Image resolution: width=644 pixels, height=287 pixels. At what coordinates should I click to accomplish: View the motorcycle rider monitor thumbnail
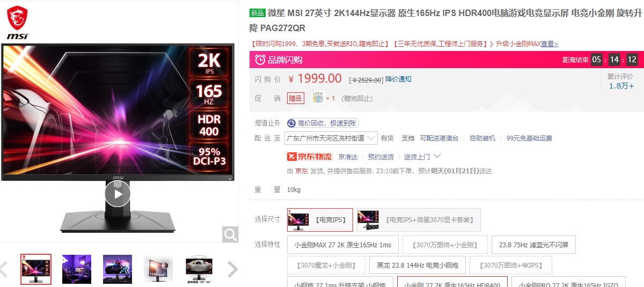pos(118,269)
